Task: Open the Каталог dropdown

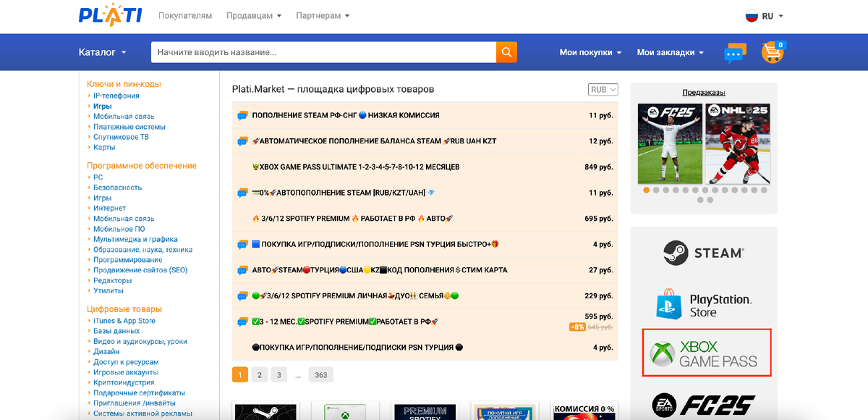Action: pyautogui.click(x=103, y=52)
